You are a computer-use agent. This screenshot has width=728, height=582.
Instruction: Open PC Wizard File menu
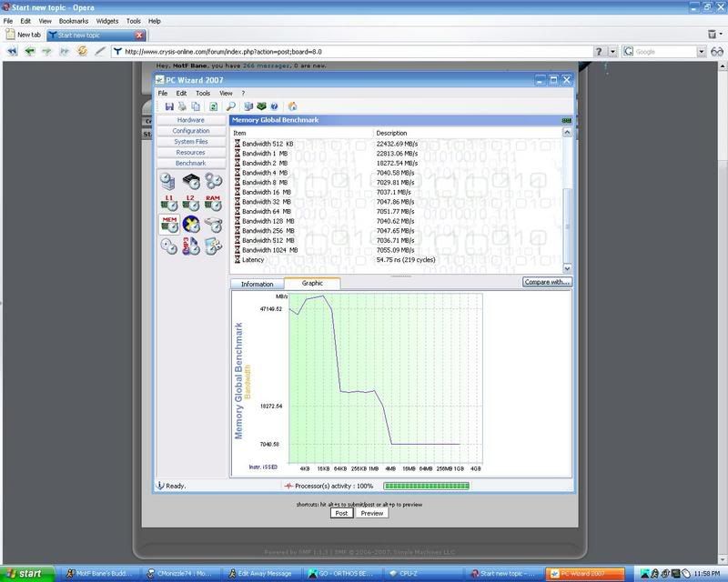pos(163,93)
